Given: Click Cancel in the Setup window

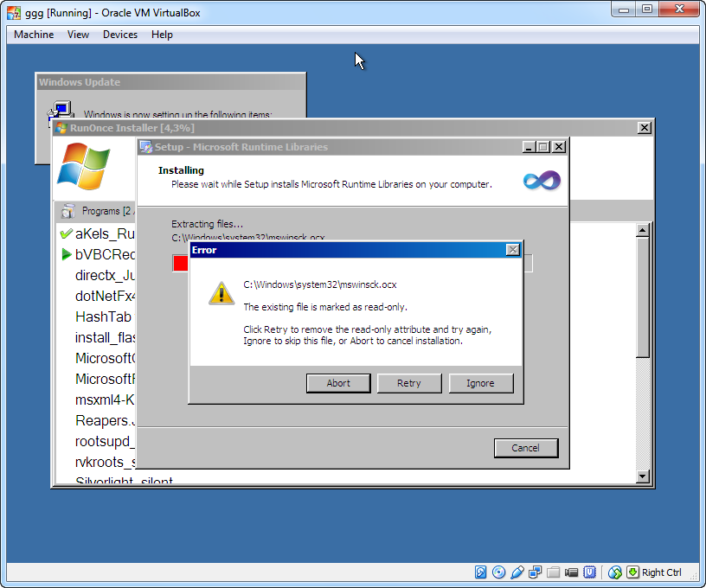Looking at the screenshot, I should pos(525,448).
